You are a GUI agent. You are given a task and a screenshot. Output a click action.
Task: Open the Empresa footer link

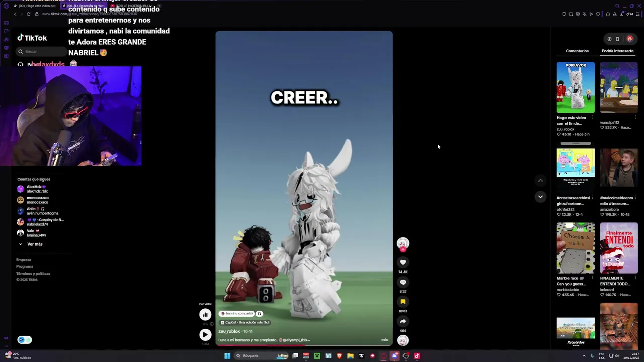pyautogui.click(x=24, y=260)
